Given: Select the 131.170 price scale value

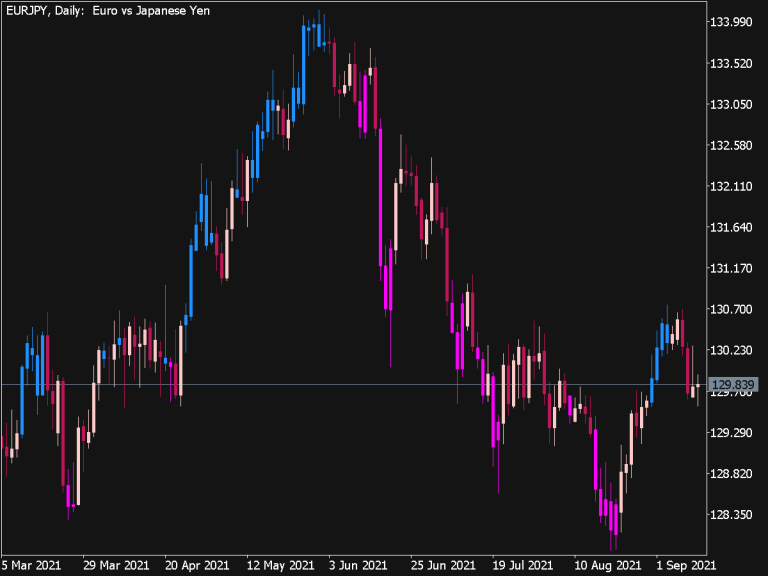Looking at the screenshot, I should pyautogui.click(x=730, y=269).
